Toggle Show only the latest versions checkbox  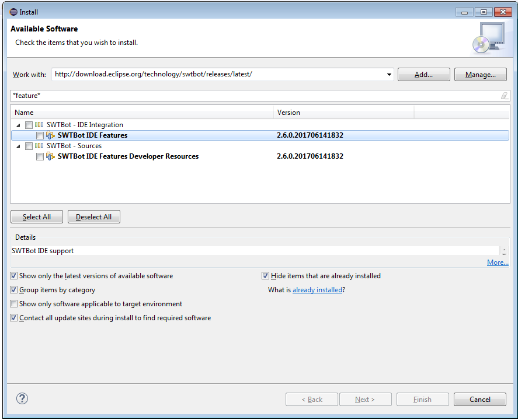coord(14,276)
